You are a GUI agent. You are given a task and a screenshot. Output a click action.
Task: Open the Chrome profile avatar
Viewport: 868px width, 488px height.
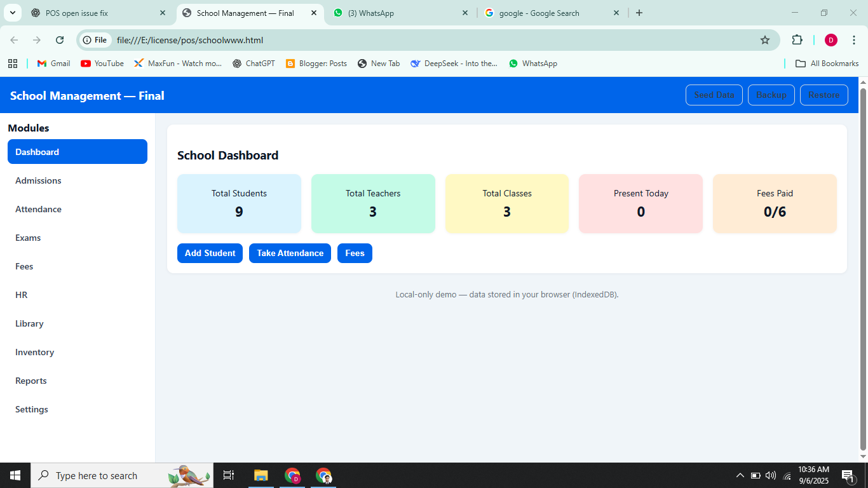tap(831, 39)
